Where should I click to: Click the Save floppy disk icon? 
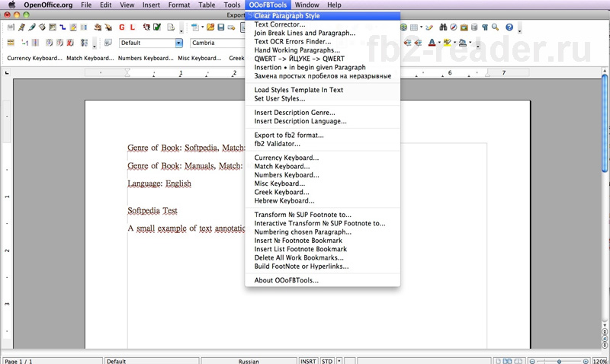[x=221, y=27]
